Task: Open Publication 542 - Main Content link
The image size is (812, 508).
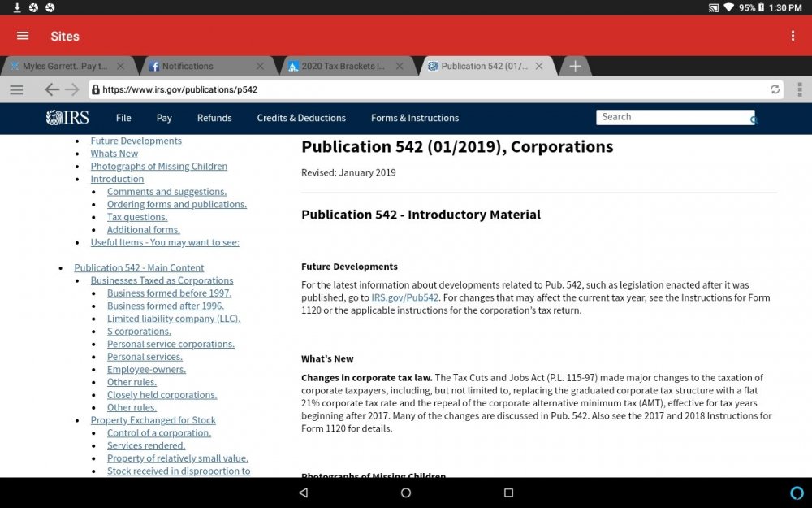Action: click(139, 268)
